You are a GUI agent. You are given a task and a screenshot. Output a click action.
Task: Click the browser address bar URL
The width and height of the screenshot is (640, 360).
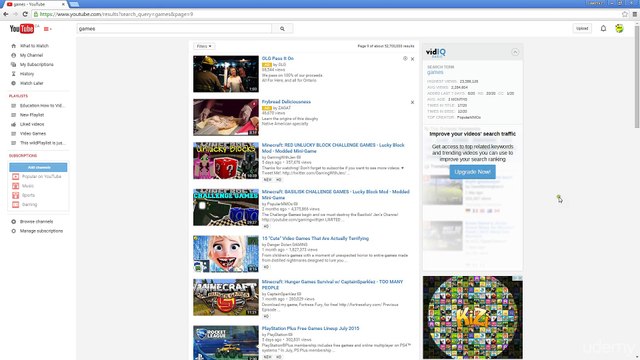coord(116,14)
